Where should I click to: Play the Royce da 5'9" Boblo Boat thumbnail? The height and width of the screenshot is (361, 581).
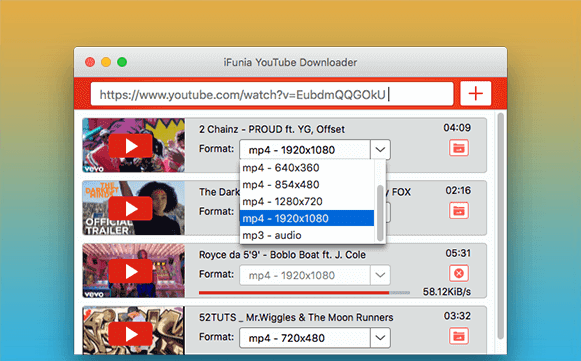coord(130,271)
